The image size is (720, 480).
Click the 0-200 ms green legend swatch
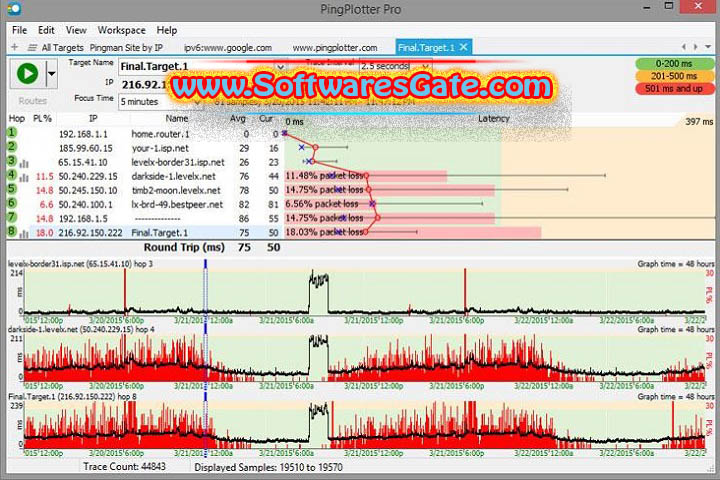[x=674, y=64]
